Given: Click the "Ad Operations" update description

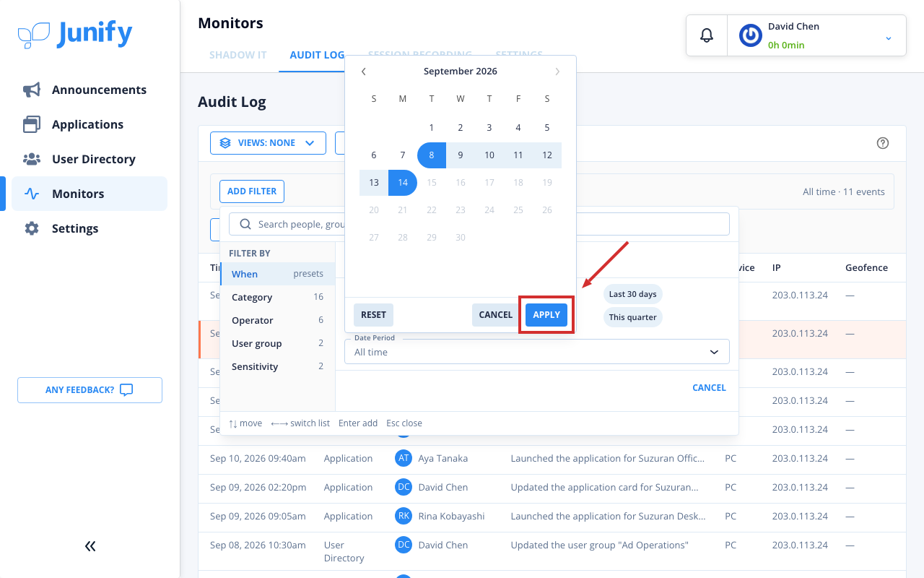Looking at the screenshot, I should (600, 545).
